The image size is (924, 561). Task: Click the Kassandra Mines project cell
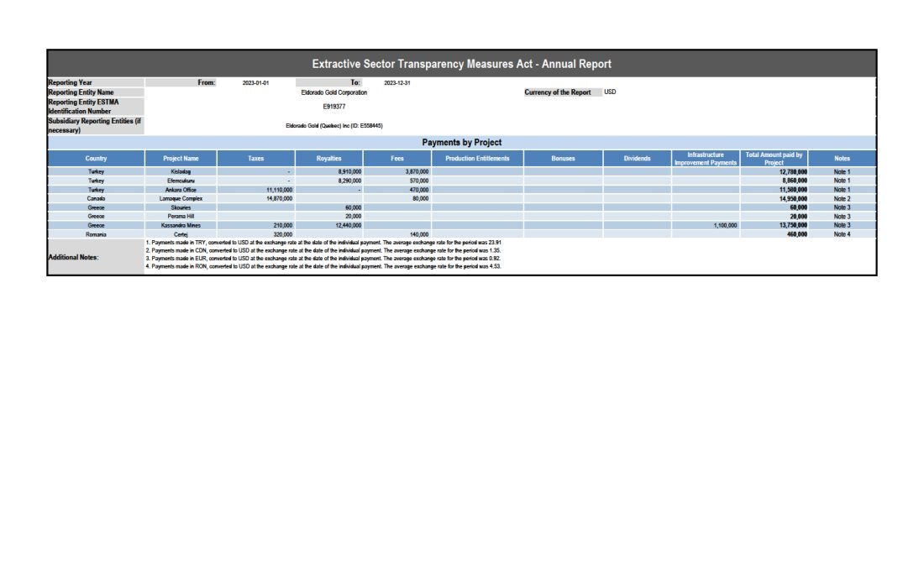181,225
